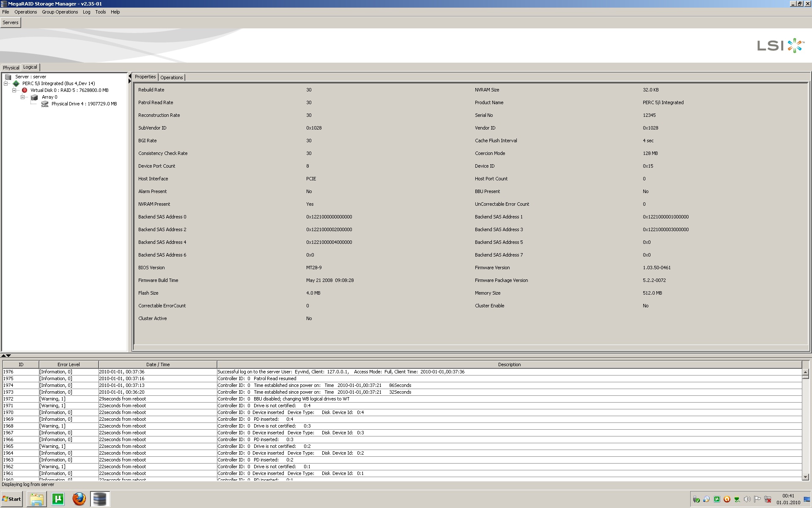Image resolution: width=812 pixels, height=508 pixels.
Task: Click the orange circular tray icon
Action: coord(727,500)
